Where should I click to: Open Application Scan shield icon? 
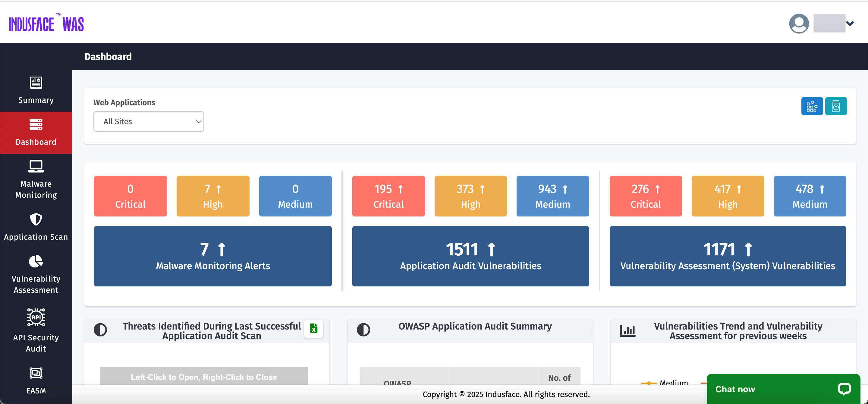(36, 219)
